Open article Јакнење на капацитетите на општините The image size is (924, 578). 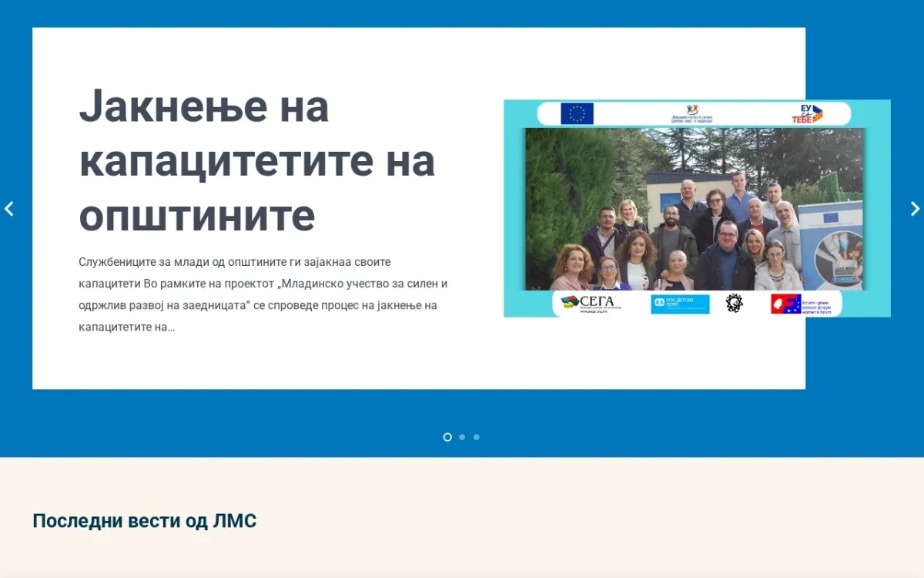click(257, 160)
